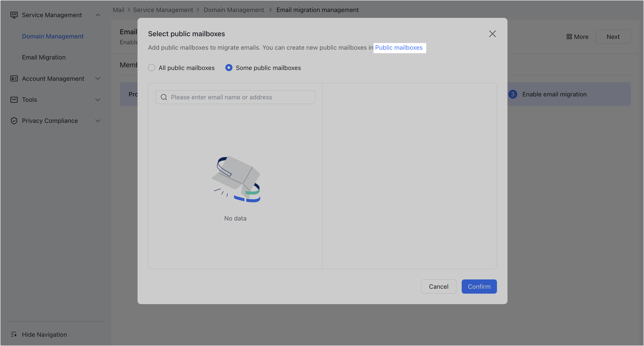
Task: Collapse the Service Management section
Action: 98,15
